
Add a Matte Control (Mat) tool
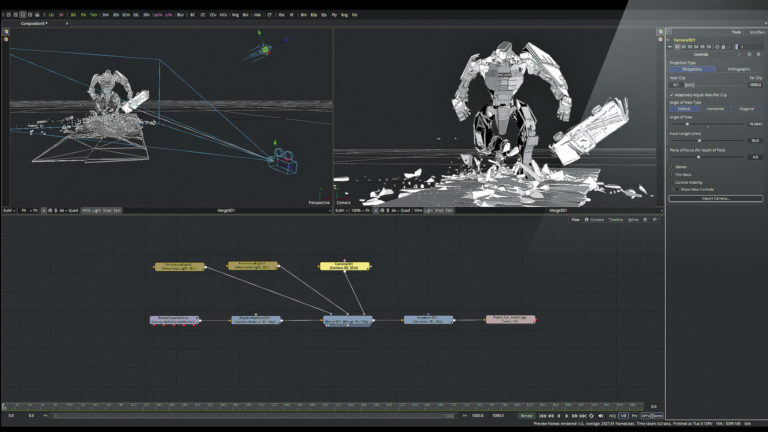(257, 15)
